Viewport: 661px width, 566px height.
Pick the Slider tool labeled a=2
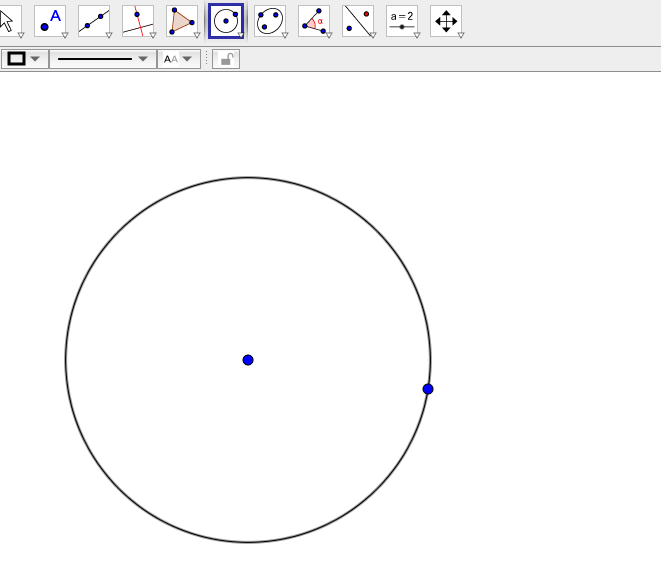click(401, 20)
